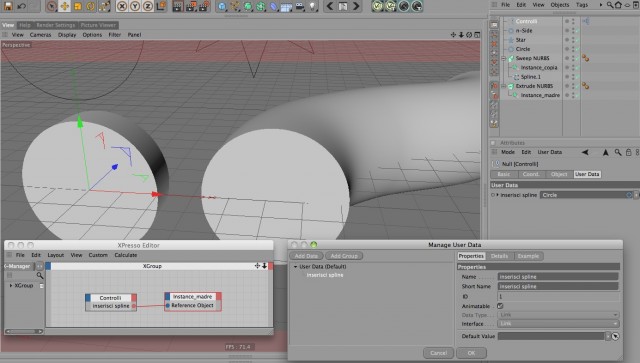This screenshot has height=363, width=640.
Task: Collapse the User Data (Default) group
Action: point(296,267)
